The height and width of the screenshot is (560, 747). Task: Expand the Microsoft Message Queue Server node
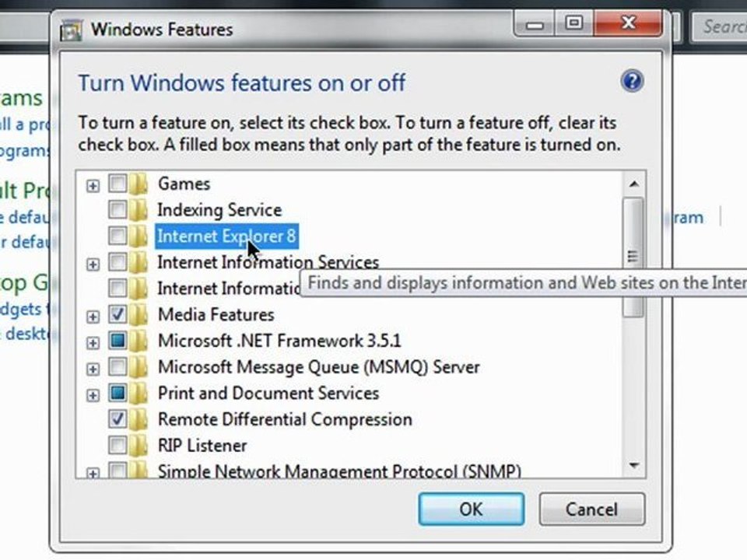pyautogui.click(x=93, y=369)
